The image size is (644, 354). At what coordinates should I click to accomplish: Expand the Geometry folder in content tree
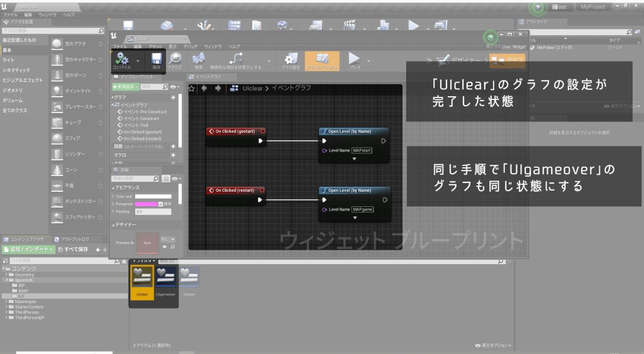click(7, 275)
